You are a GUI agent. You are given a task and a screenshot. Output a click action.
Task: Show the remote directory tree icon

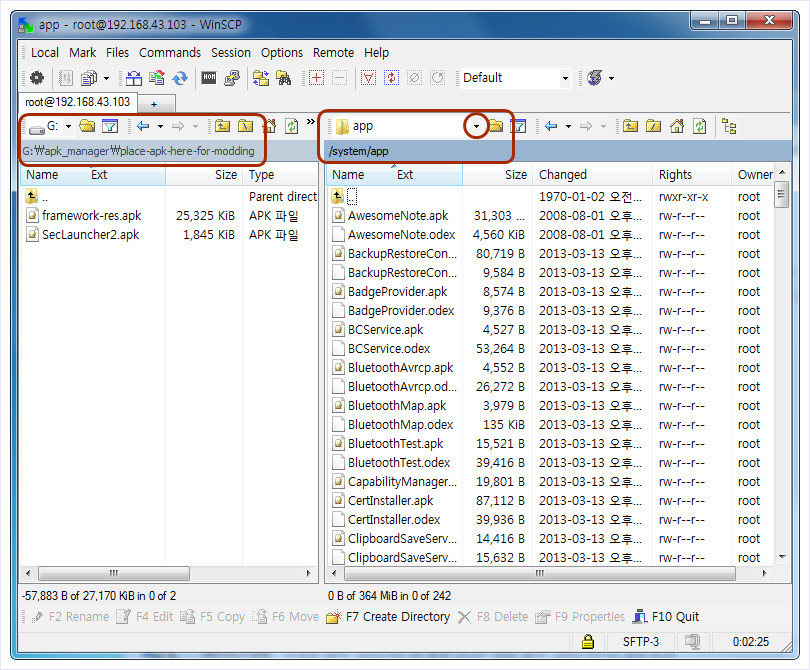click(729, 126)
